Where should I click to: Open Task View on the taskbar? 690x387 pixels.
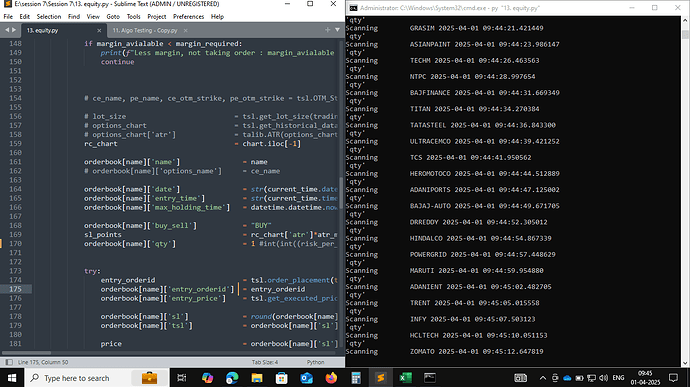point(181,378)
